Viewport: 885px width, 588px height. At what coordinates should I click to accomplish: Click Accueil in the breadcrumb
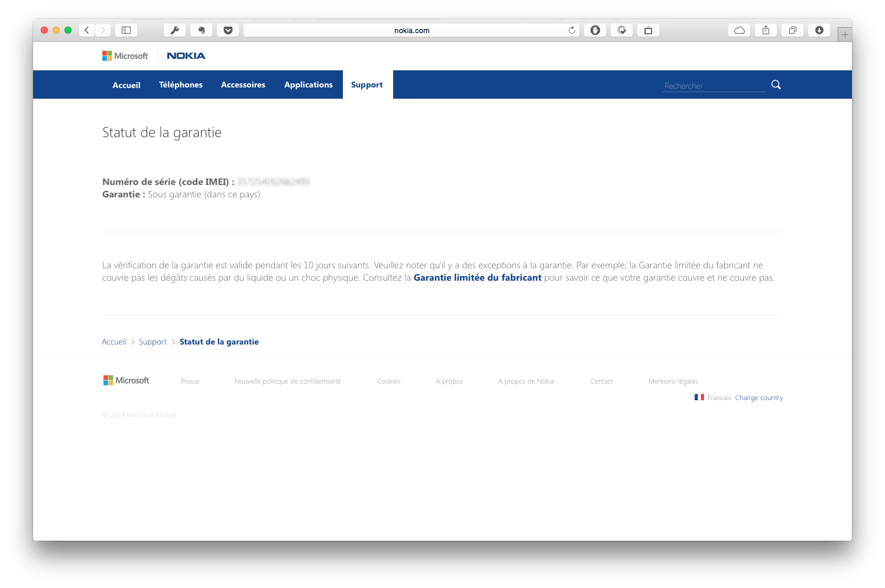114,342
